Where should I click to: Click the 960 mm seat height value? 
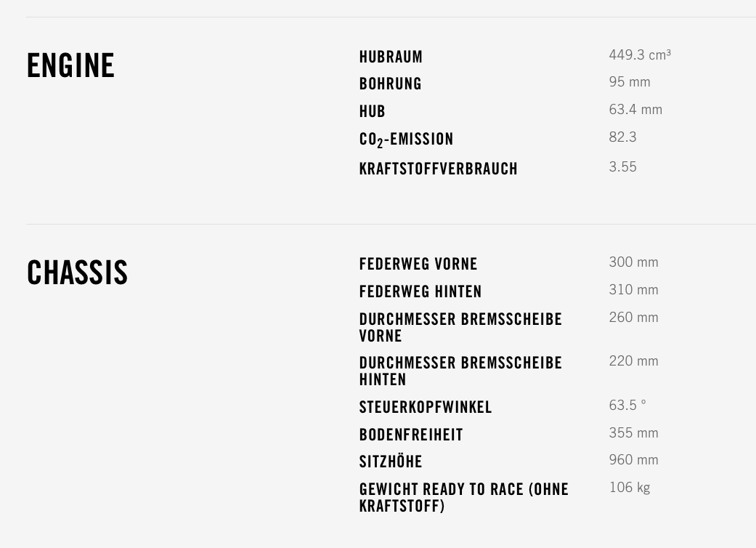(633, 460)
